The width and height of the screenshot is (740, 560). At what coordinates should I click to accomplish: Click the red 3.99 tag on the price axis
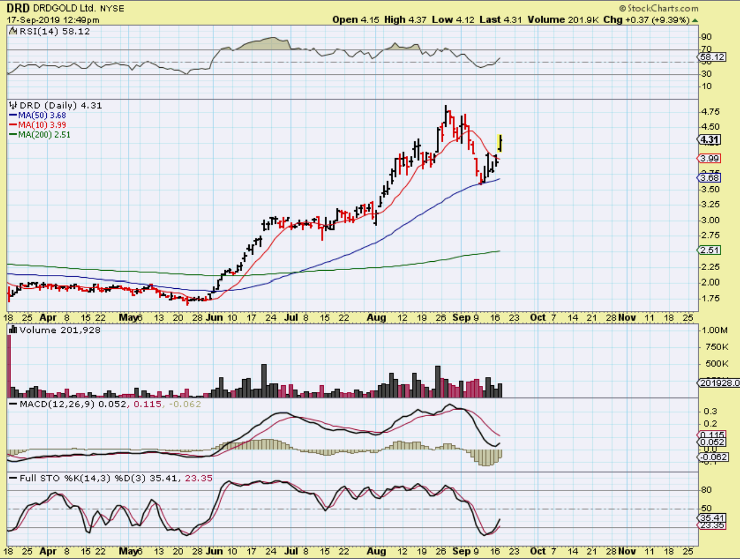tap(710, 159)
